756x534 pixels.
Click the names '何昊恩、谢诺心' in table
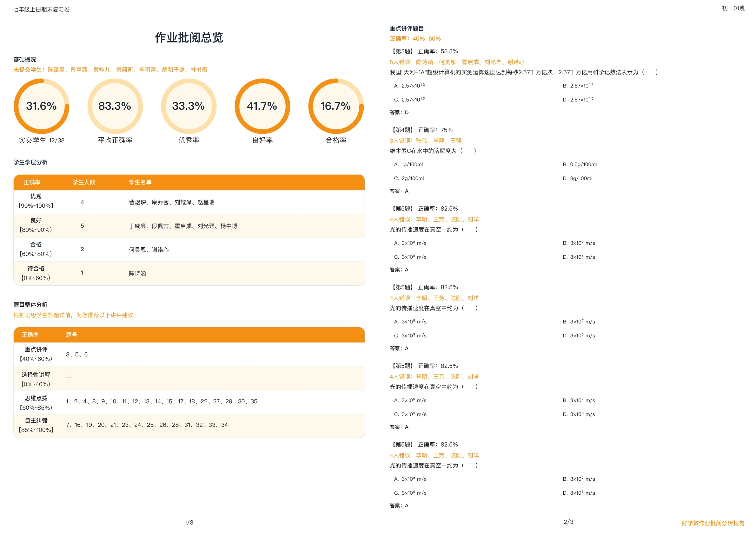tap(149, 250)
